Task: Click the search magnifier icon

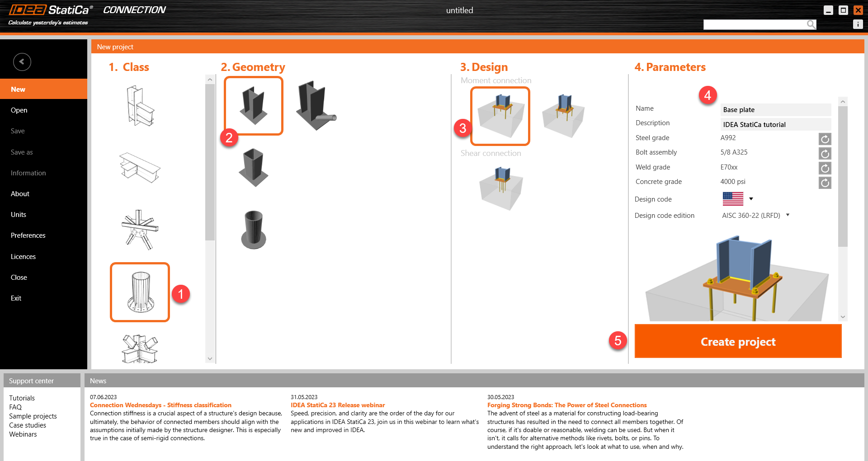Action: [x=811, y=24]
